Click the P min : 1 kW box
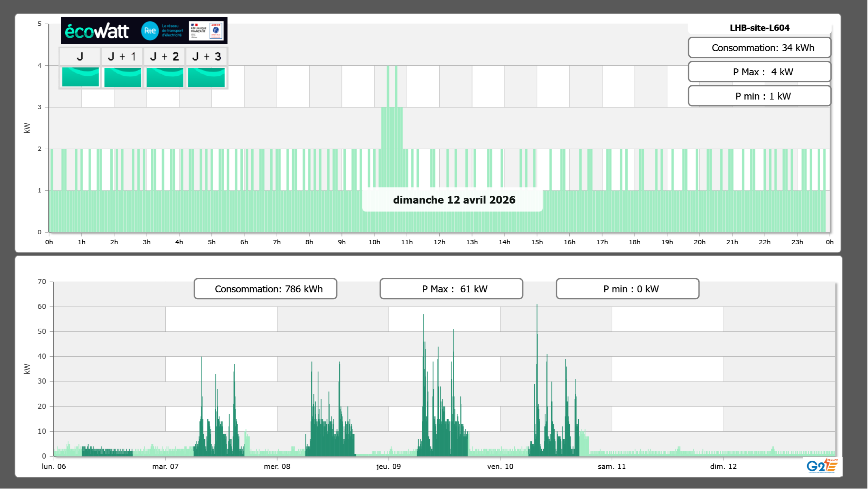 coord(759,96)
